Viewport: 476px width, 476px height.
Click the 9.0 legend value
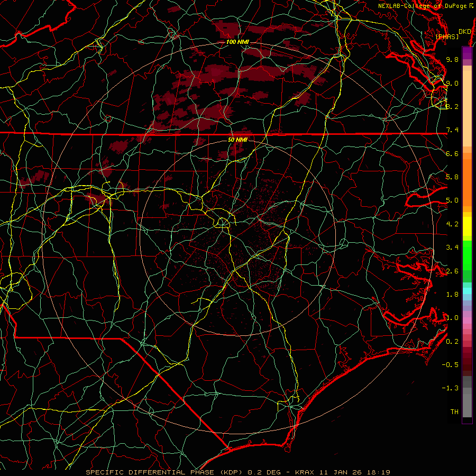click(452, 83)
